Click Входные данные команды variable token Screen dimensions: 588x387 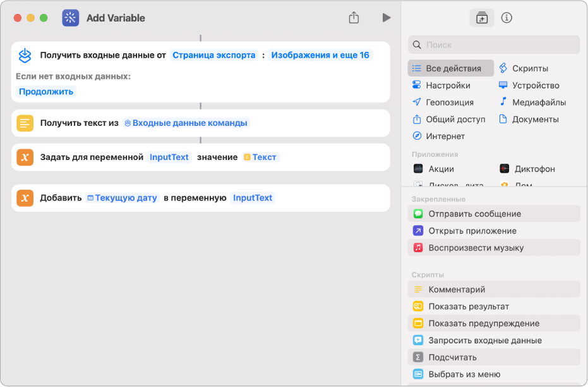pyautogui.click(x=186, y=123)
